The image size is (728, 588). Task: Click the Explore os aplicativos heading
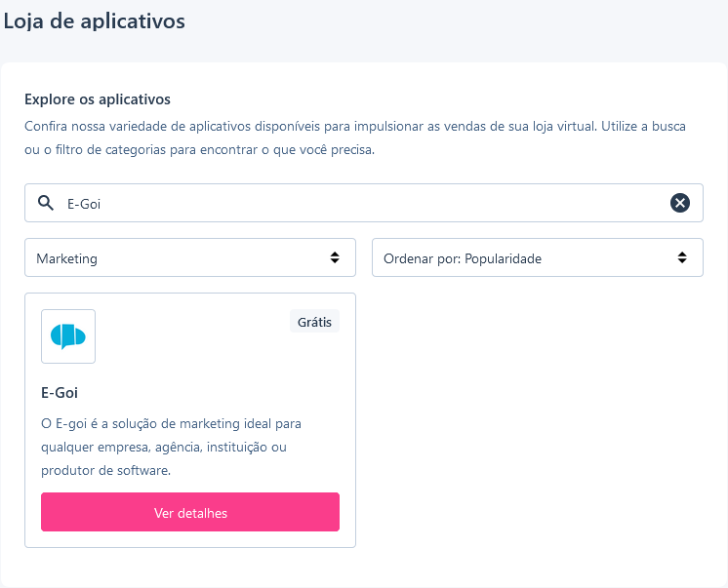98,99
